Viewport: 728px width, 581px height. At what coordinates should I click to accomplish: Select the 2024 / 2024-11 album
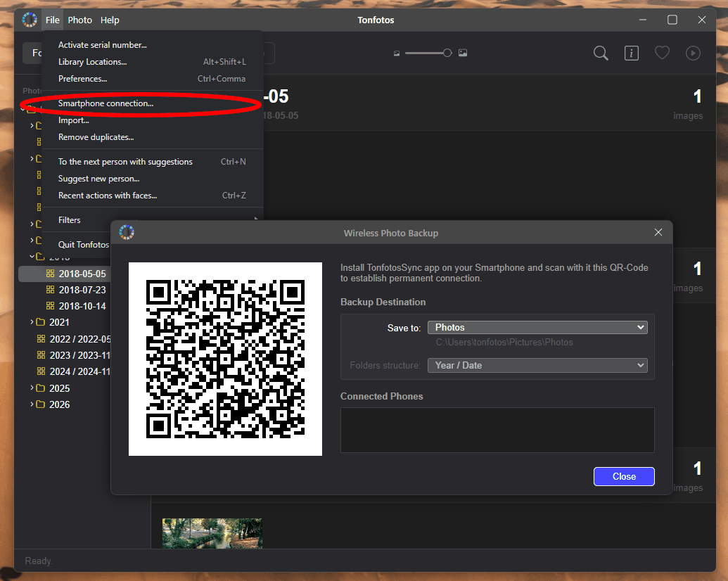(80, 371)
